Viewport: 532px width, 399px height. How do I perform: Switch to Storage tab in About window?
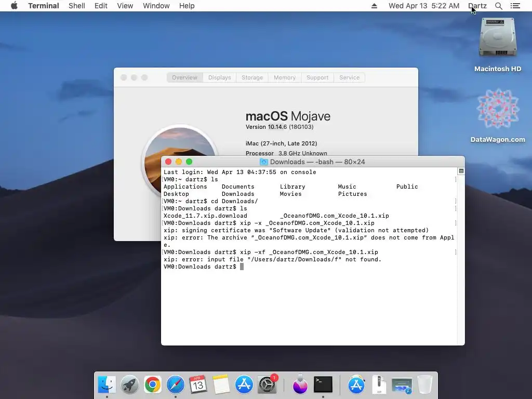click(x=252, y=77)
